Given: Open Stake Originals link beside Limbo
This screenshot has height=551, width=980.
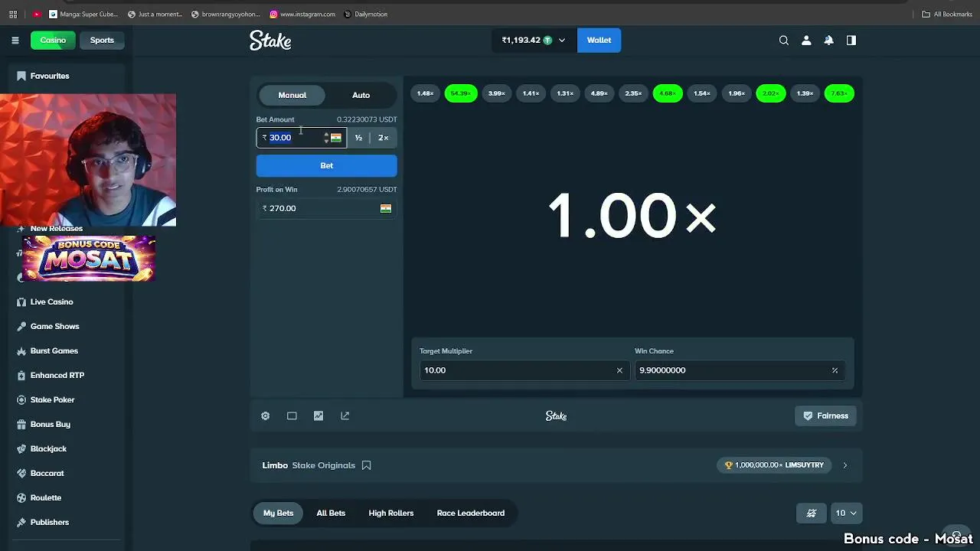Looking at the screenshot, I should [323, 465].
